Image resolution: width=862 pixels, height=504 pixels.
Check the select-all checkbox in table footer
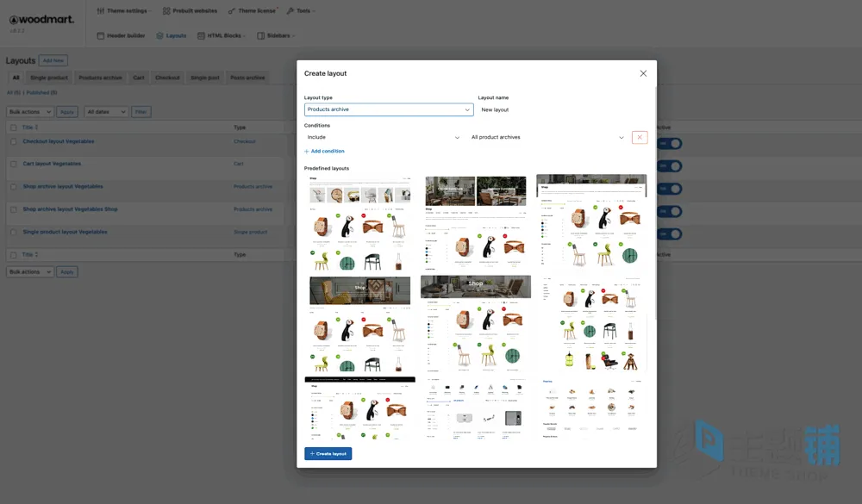[x=14, y=255]
